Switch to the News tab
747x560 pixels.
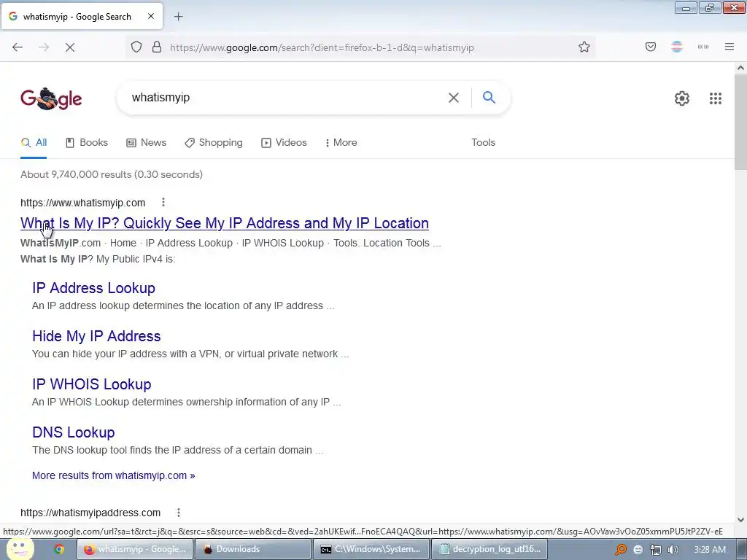click(x=146, y=142)
